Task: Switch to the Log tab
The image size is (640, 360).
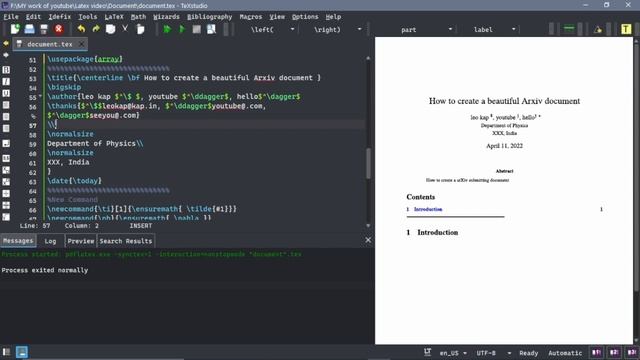Action: click(x=50, y=241)
